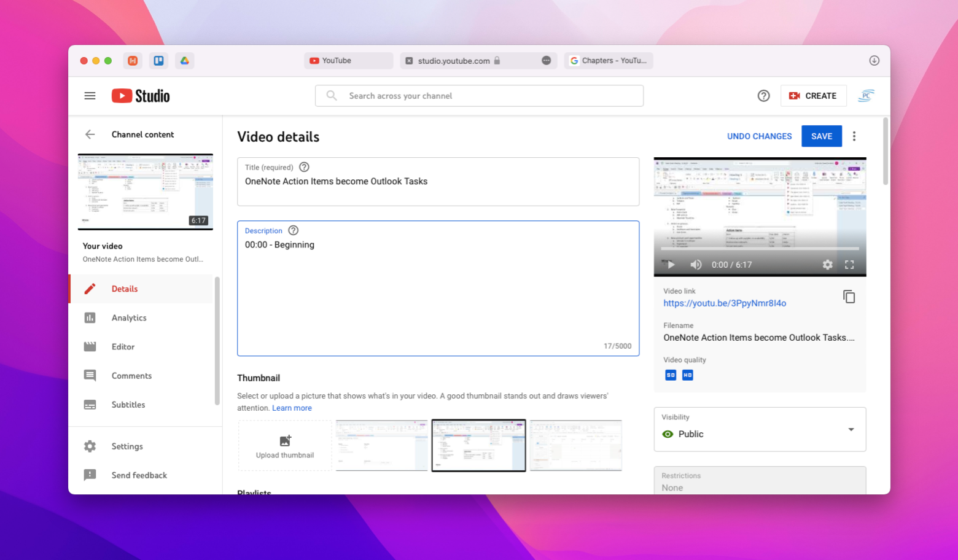
Task: Open the Trello pinned tab icon
Action: pyautogui.click(x=158, y=60)
